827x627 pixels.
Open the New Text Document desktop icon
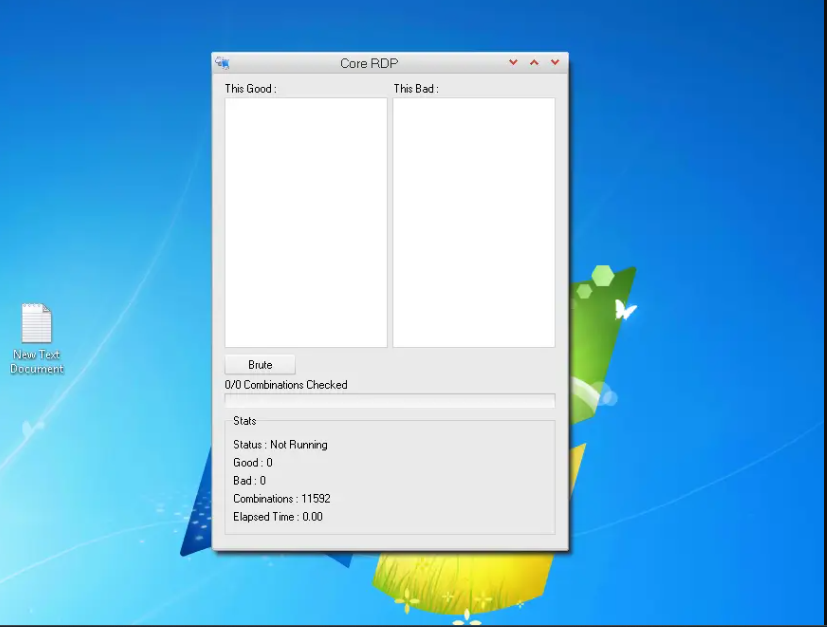click(36, 325)
